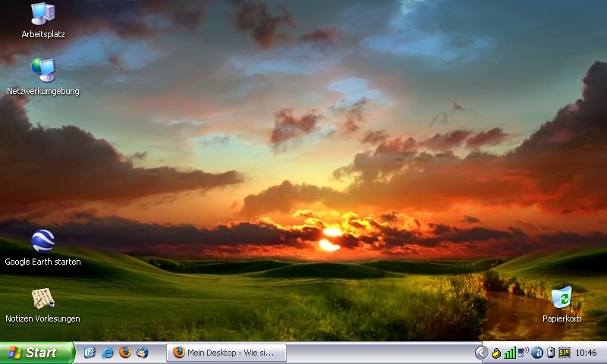607x364 pixels.
Task: Select the Papierkorb recycle bin
Action: pos(561,299)
